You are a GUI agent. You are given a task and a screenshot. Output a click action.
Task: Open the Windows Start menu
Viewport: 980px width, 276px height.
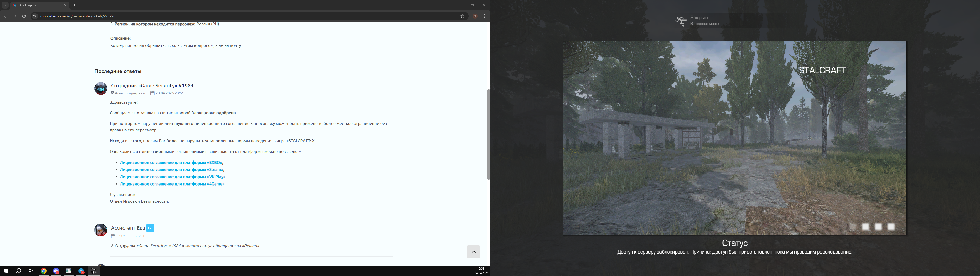[x=6, y=271]
